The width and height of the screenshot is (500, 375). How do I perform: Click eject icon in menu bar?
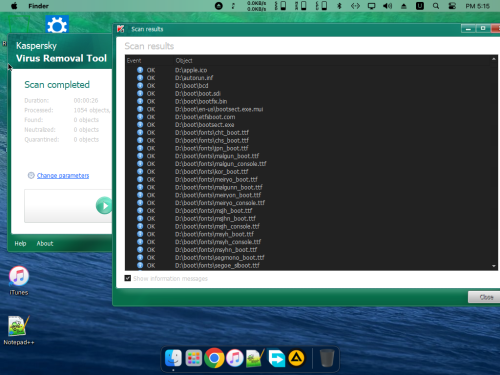[404, 6]
